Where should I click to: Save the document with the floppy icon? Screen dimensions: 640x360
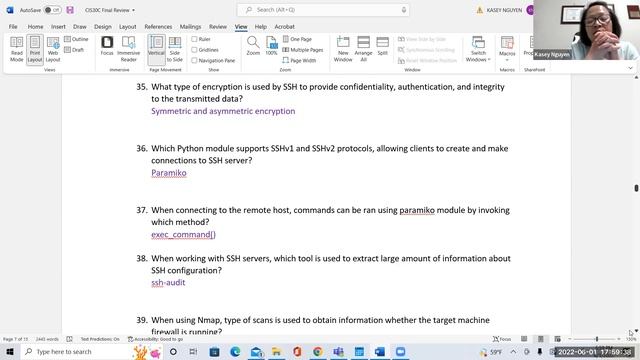pos(70,10)
